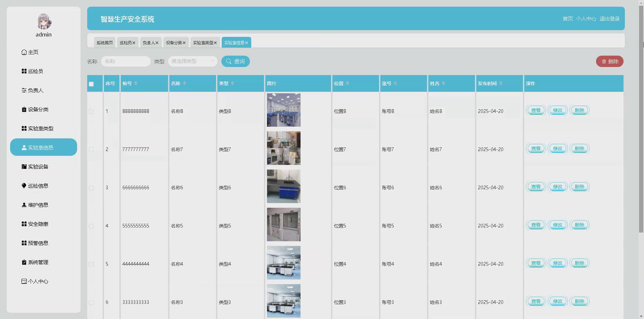Open 实验室类型 sidebar menu item
The image size is (644, 319).
(44, 129)
